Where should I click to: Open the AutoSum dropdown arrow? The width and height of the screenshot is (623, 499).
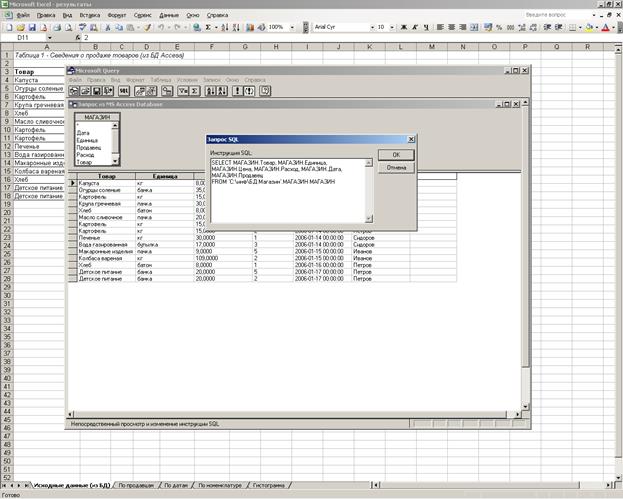tap(216, 27)
